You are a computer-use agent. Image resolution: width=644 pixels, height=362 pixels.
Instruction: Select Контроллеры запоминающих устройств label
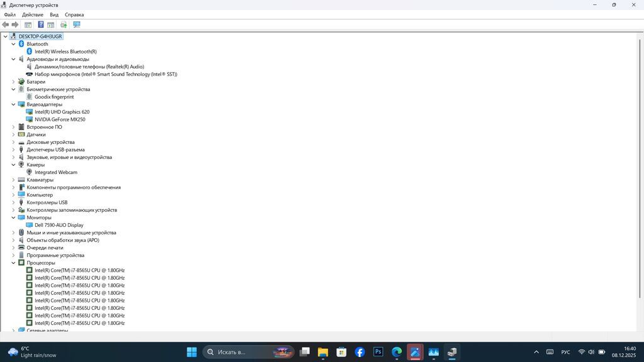coord(72,210)
